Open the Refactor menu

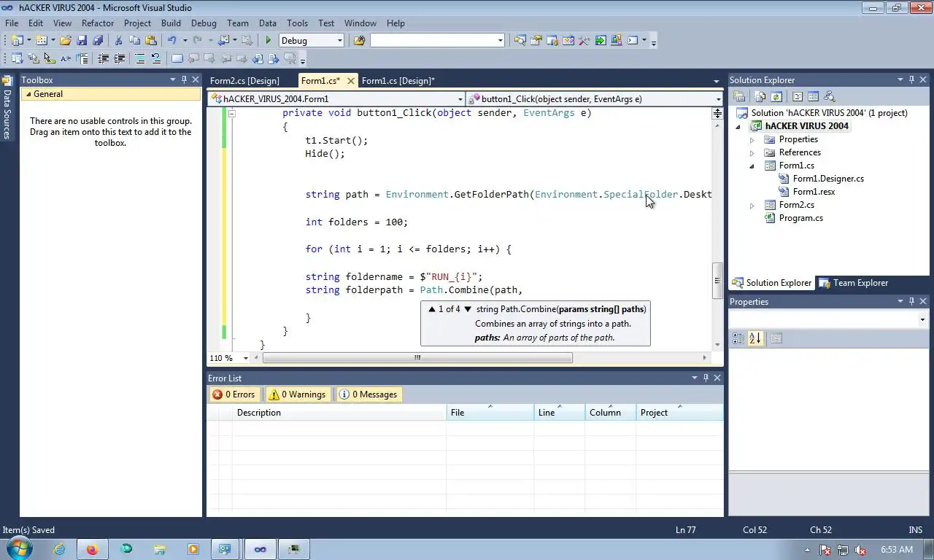(x=98, y=23)
